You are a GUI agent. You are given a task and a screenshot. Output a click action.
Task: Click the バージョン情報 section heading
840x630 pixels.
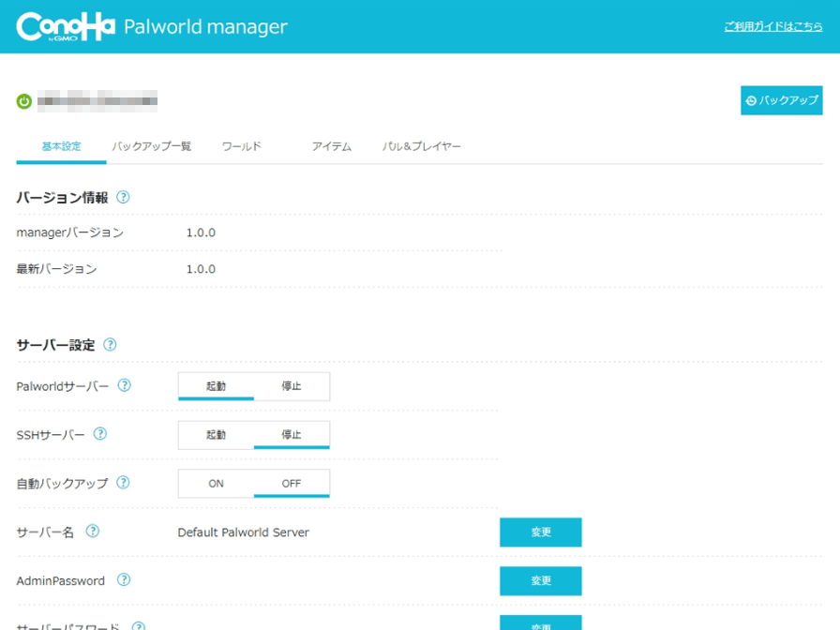[62, 198]
